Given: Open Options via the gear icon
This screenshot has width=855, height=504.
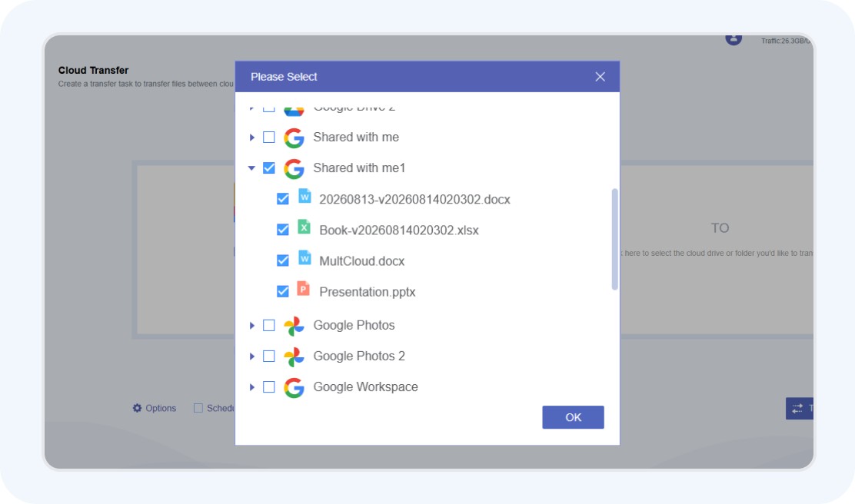Looking at the screenshot, I should click(138, 408).
